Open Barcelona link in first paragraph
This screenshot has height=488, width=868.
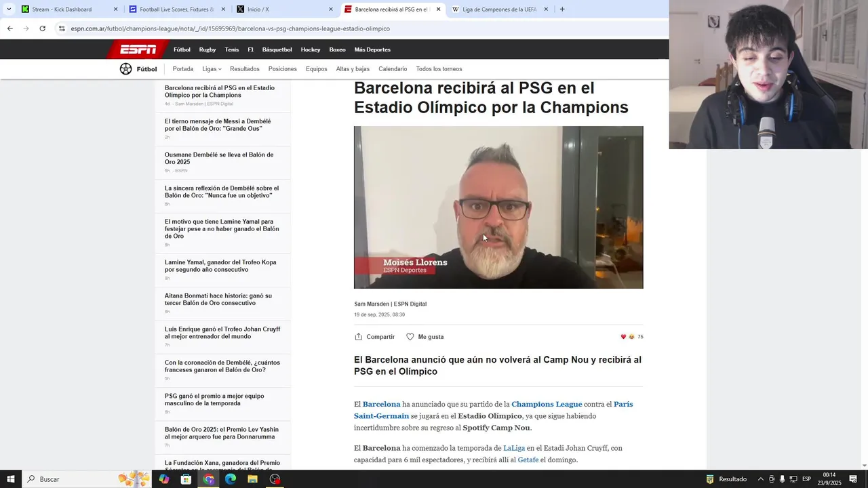pos(382,404)
